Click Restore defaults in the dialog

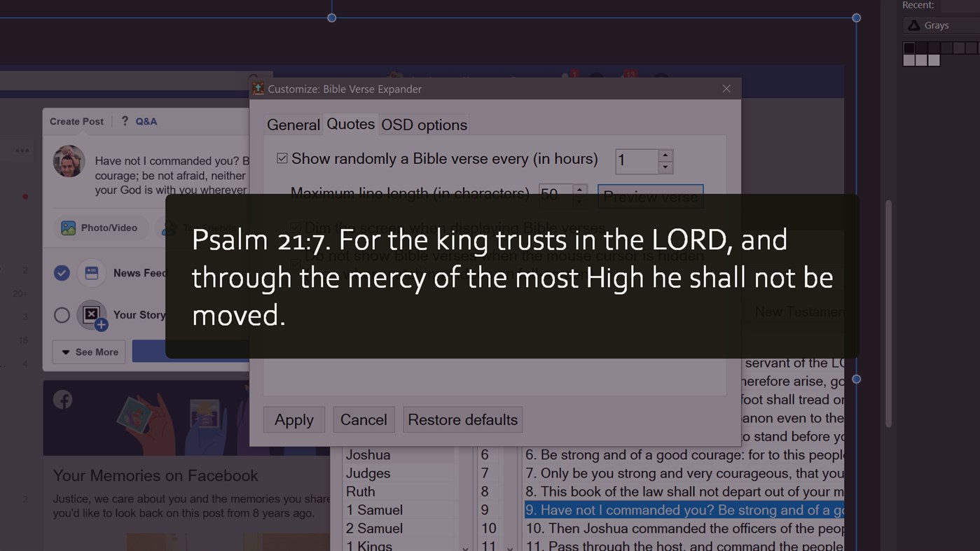click(x=462, y=419)
